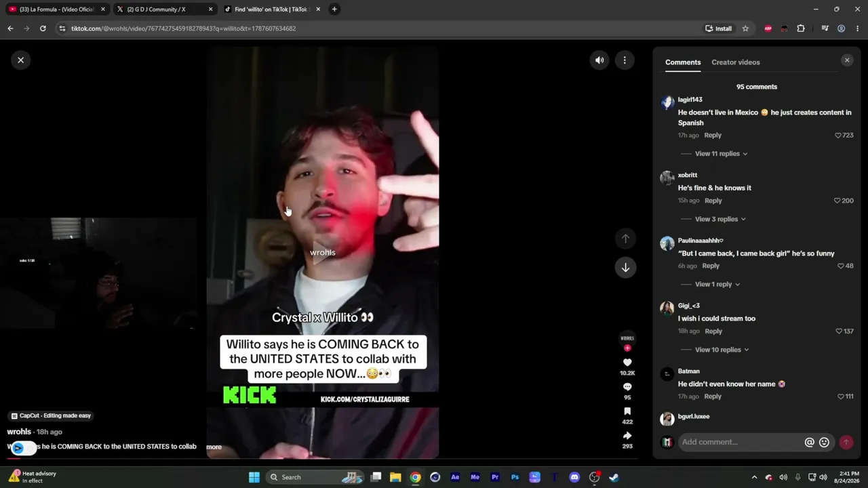Share the video using the arrow icon
868x488 pixels.
(x=627, y=436)
